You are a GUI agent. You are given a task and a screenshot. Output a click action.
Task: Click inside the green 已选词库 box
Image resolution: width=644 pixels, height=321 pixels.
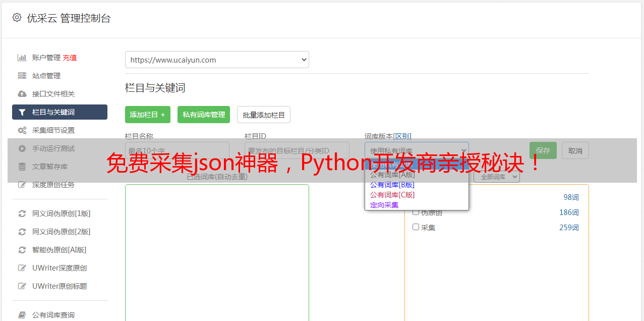coord(217,252)
